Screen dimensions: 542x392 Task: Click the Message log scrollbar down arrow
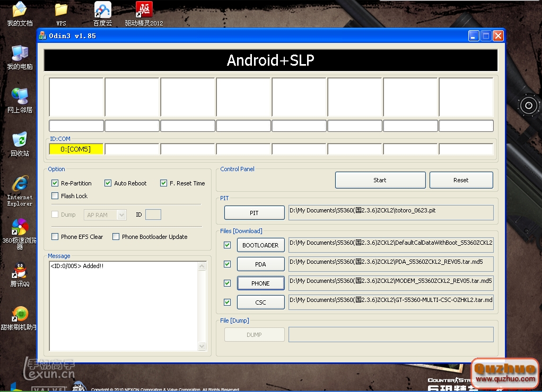click(x=202, y=346)
